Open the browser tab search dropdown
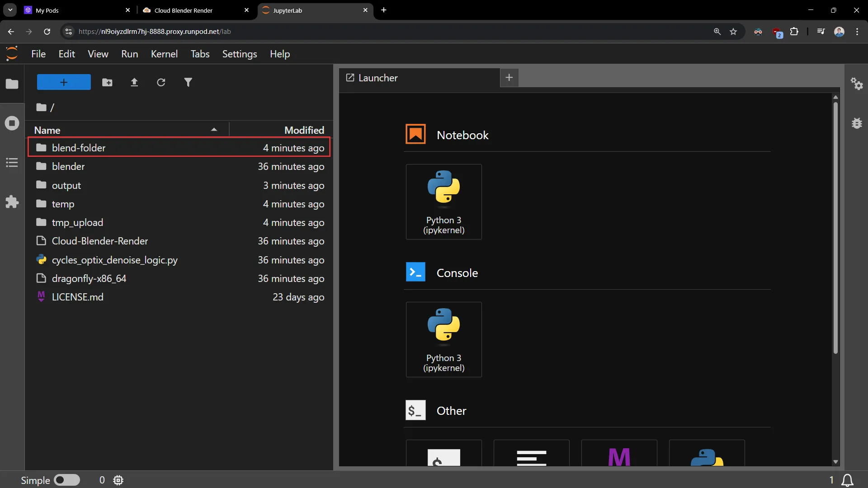 (10, 10)
